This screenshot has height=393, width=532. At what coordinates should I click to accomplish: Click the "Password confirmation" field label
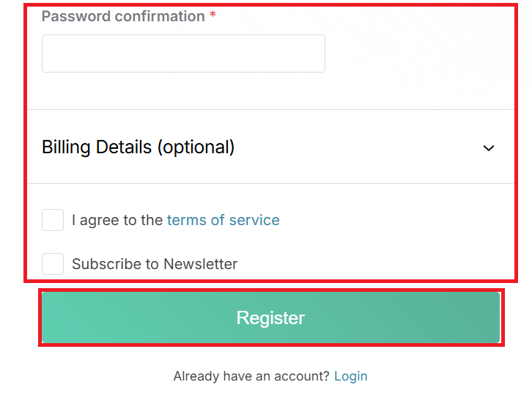(x=123, y=16)
